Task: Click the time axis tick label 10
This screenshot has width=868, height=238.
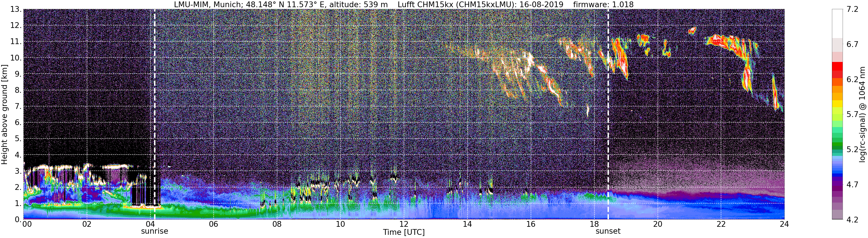Action: (x=340, y=224)
